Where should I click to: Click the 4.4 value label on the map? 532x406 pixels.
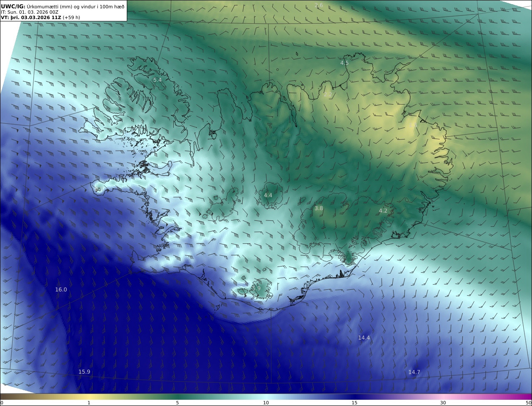(268, 195)
